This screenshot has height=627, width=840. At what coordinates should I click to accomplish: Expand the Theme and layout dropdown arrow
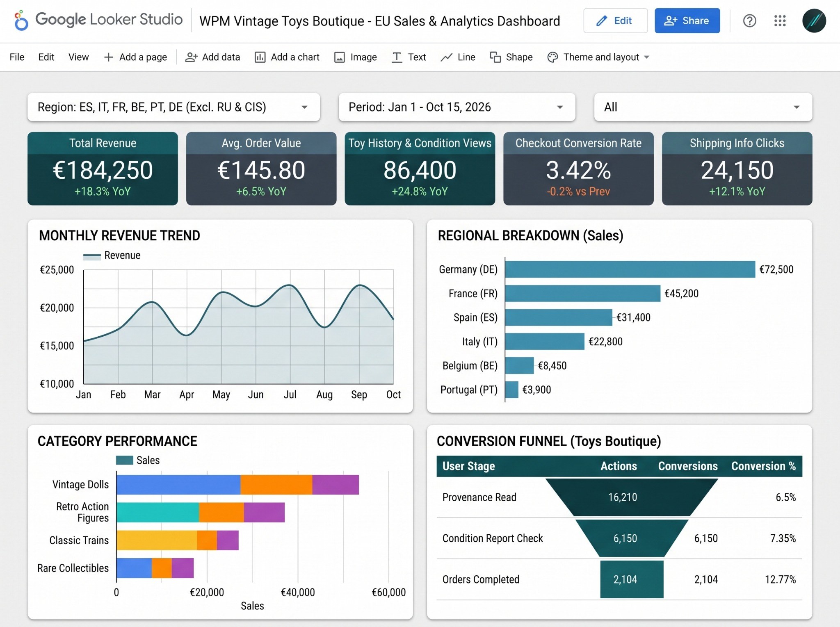(647, 57)
